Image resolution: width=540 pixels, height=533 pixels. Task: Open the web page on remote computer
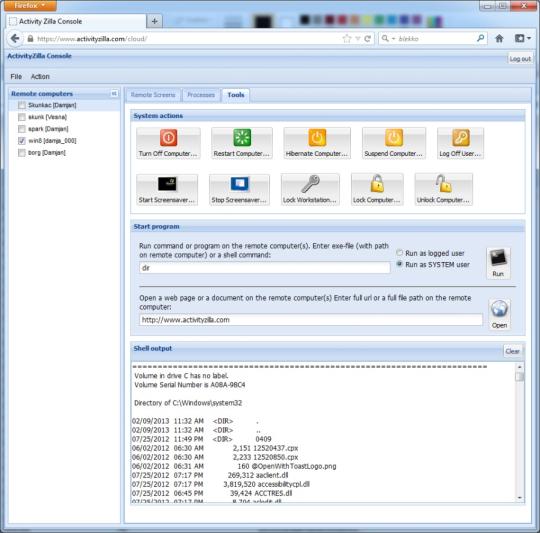(499, 314)
